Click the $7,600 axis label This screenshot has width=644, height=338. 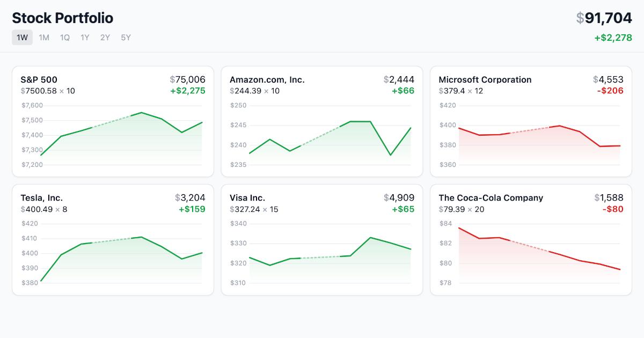coord(32,105)
